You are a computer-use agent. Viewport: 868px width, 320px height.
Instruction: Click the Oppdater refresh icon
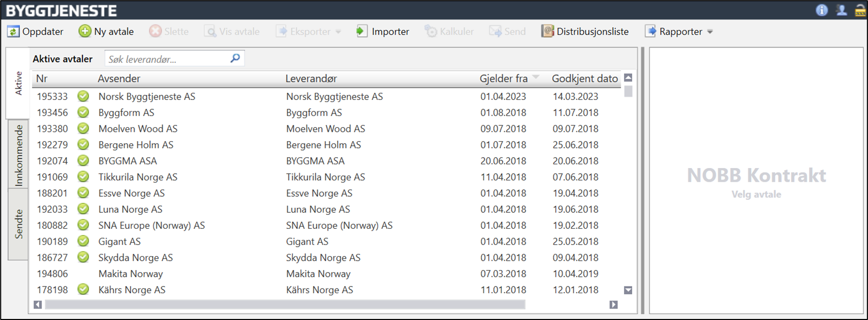[x=13, y=31]
